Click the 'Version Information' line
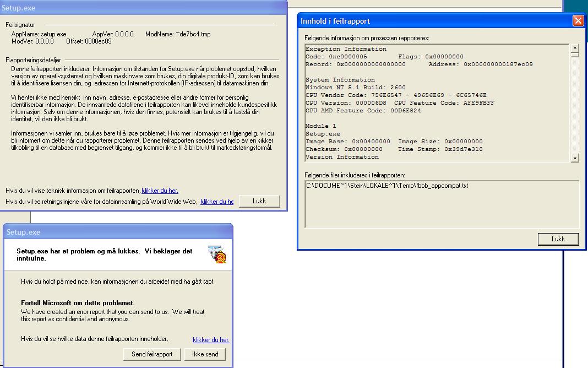 (342, 157)
